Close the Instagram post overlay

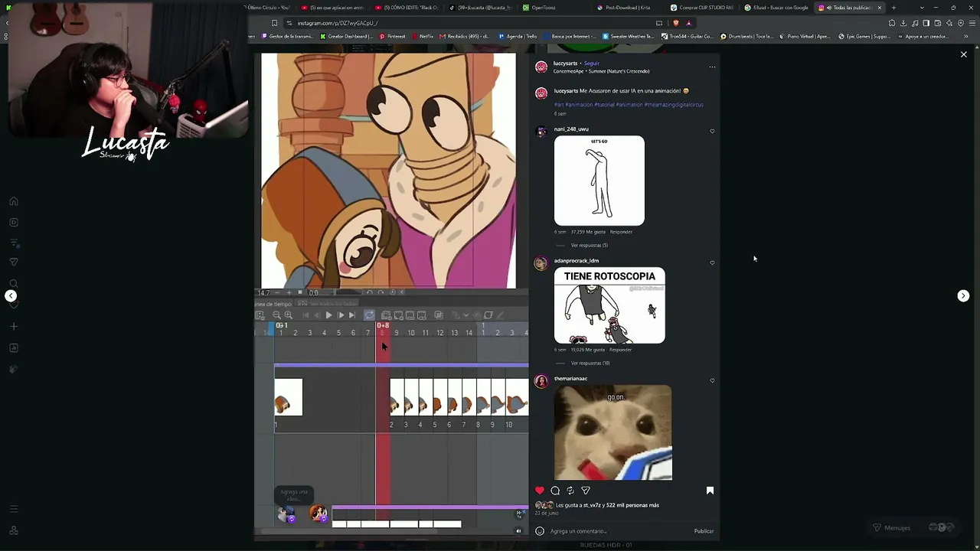pos(964,54)
